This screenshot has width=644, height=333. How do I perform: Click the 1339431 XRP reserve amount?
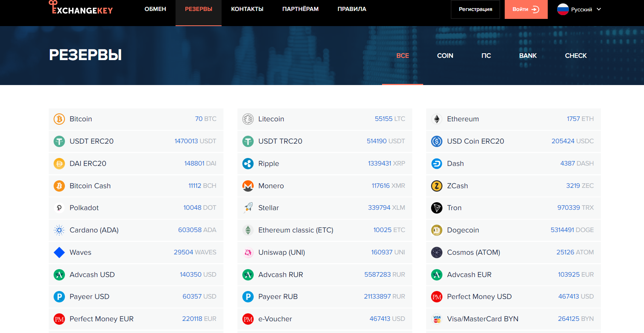tap(387, 164)
